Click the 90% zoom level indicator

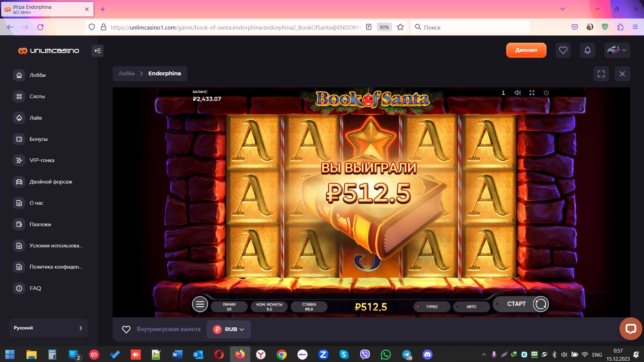point(384,27)
